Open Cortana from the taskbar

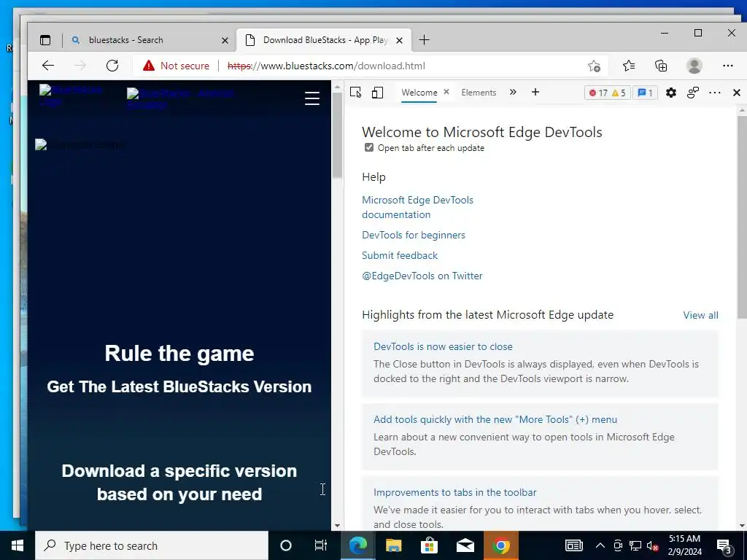click(x=286, y=545)
